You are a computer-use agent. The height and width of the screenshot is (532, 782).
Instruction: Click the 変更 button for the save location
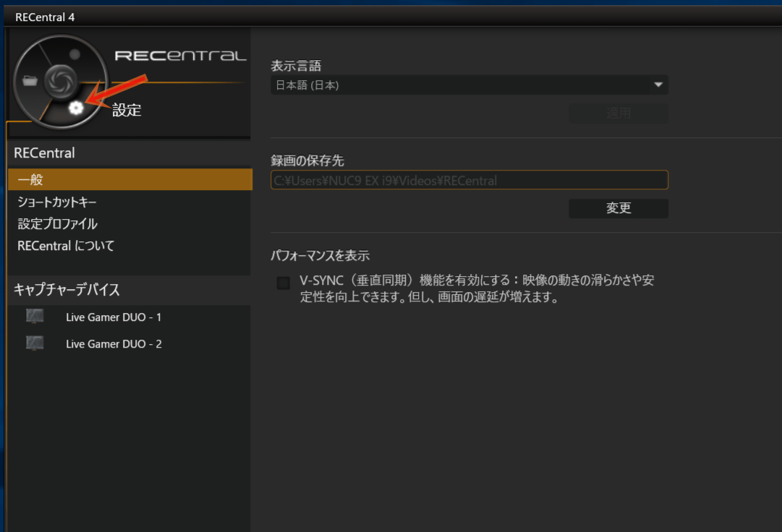pyautogui.click(x=619, y=208)
